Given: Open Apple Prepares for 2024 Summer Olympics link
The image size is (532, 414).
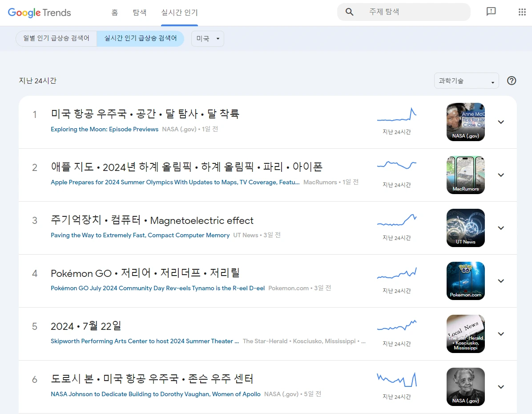Looking at the screenshot, I should pos(175,182).
